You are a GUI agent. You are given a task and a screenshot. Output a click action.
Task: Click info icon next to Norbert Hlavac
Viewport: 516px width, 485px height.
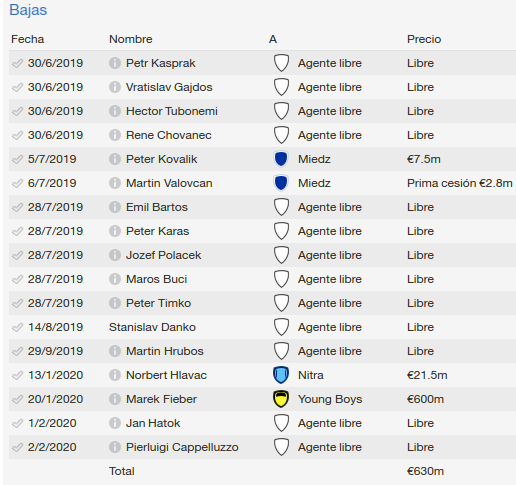pyautogui.click(x=115, y=375)
